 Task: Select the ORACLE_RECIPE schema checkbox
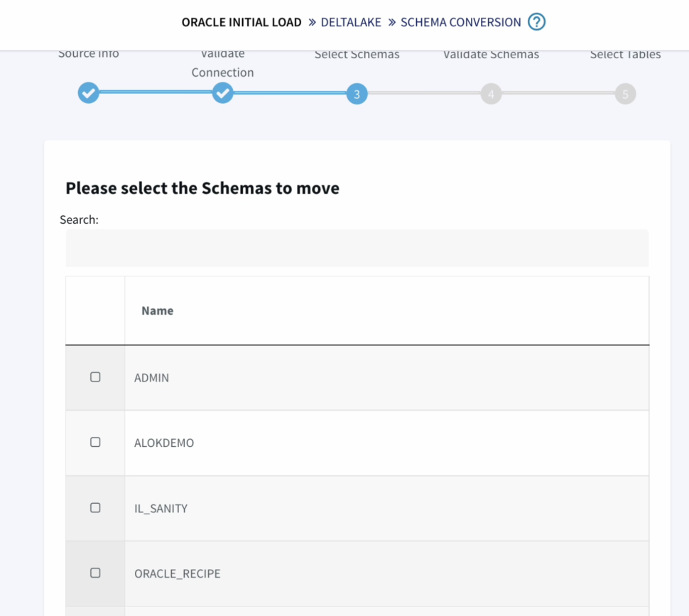tap(95, 573)
